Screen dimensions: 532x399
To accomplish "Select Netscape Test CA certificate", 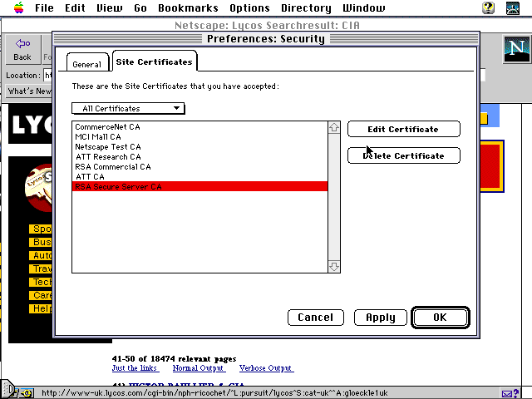I will (x=199, y=147).
